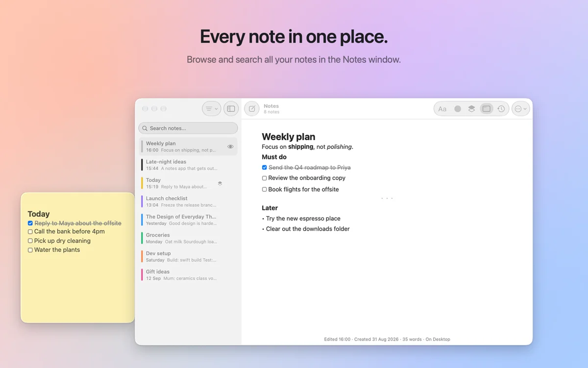Screen dimensions: 588x368
Task: Uncheck Send the Q4 roadmap to Priya
Action: coord(265,167)
